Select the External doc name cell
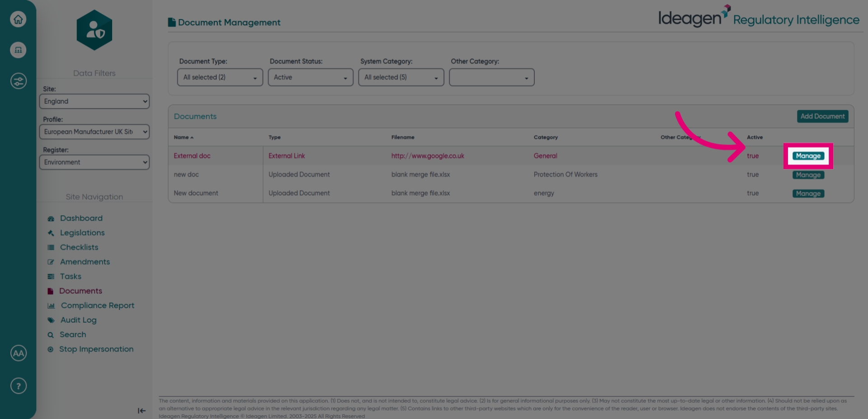 click(x=192, y=156)
